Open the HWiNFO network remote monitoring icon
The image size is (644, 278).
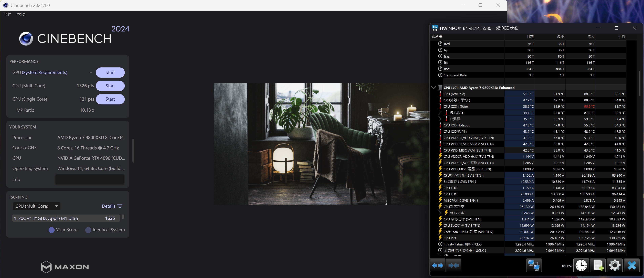[x=534, y=265]
